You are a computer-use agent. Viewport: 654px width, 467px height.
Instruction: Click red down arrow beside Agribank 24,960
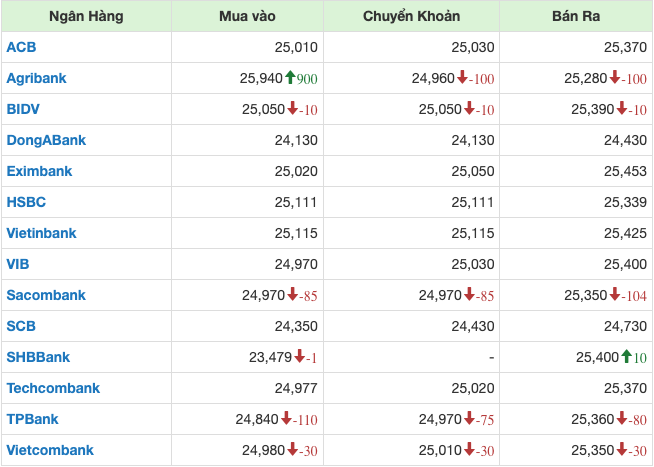point(463,77)
